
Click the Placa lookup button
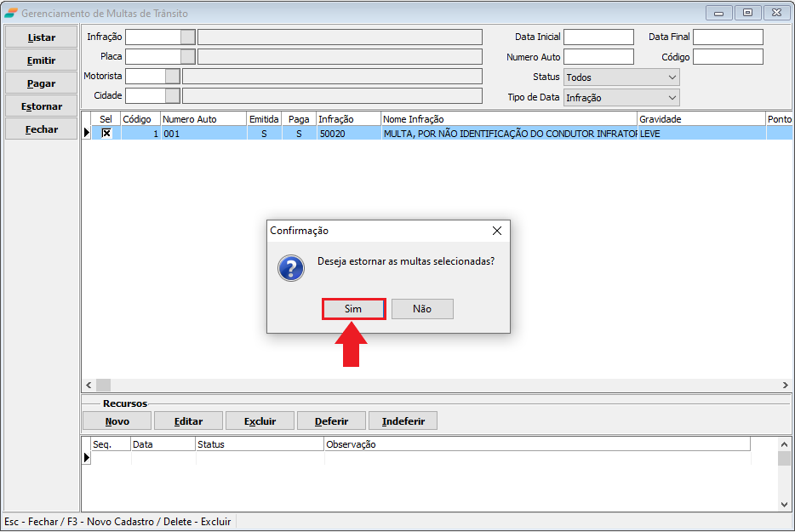[188, 56]
